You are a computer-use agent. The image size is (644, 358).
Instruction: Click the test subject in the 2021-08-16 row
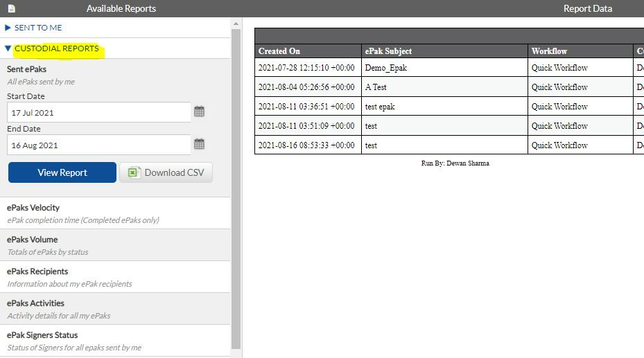(x=444, y=145)
